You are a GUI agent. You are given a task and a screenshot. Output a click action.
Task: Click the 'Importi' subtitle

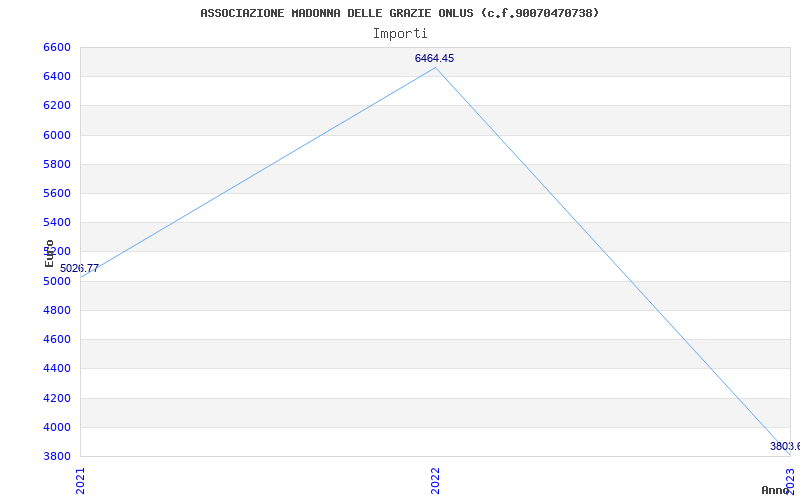(x=399, y=34)
